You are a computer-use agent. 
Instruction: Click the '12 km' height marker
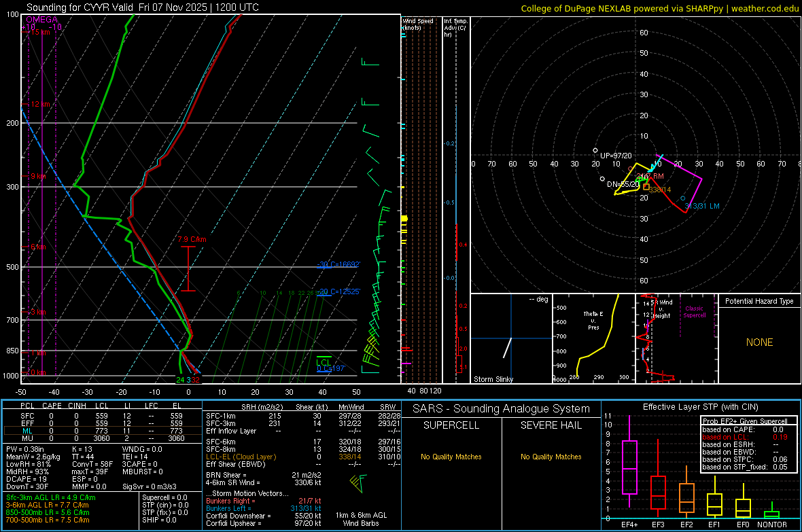tap(40, 104)
